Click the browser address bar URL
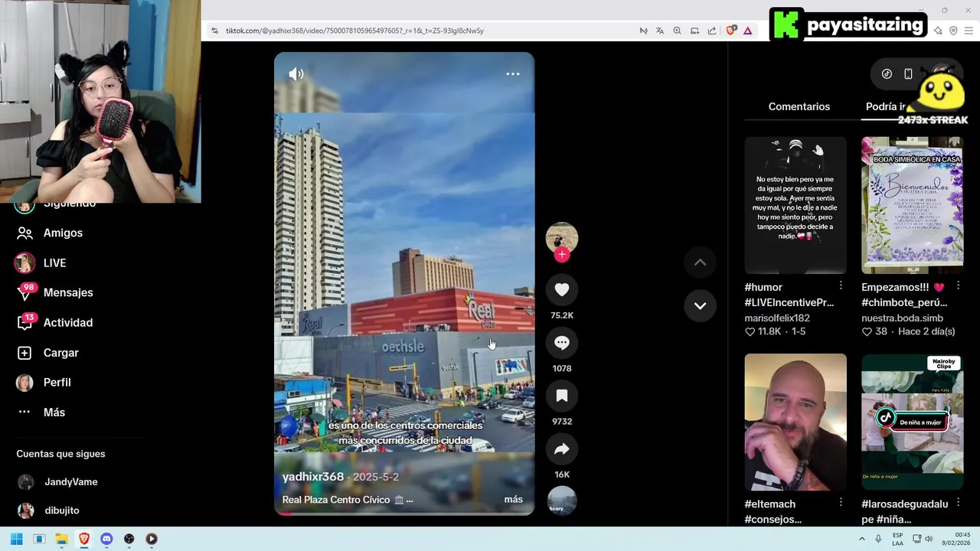Image resolution: width=980 pixels, height=551 pixels. (x=354, y=31)
